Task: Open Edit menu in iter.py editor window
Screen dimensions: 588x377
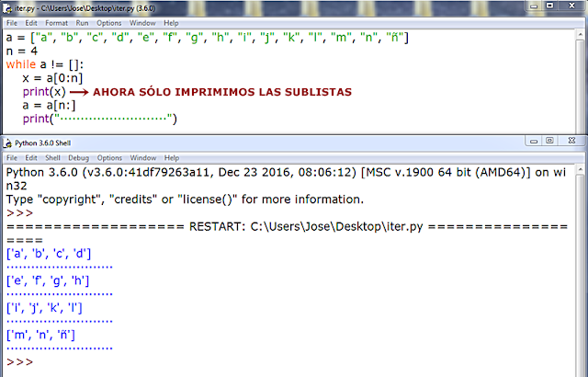Action: click(30, 23)
